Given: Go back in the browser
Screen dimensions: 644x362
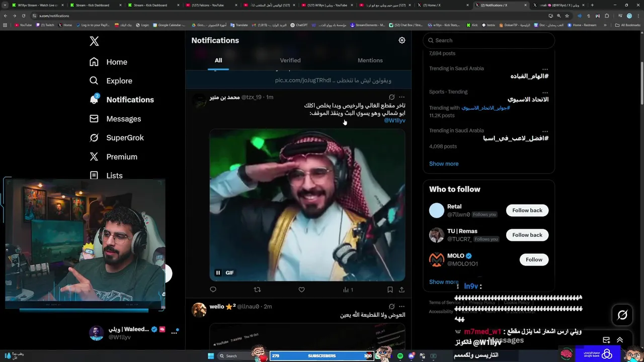Looking at the screenshot, I should coord(6,16).
